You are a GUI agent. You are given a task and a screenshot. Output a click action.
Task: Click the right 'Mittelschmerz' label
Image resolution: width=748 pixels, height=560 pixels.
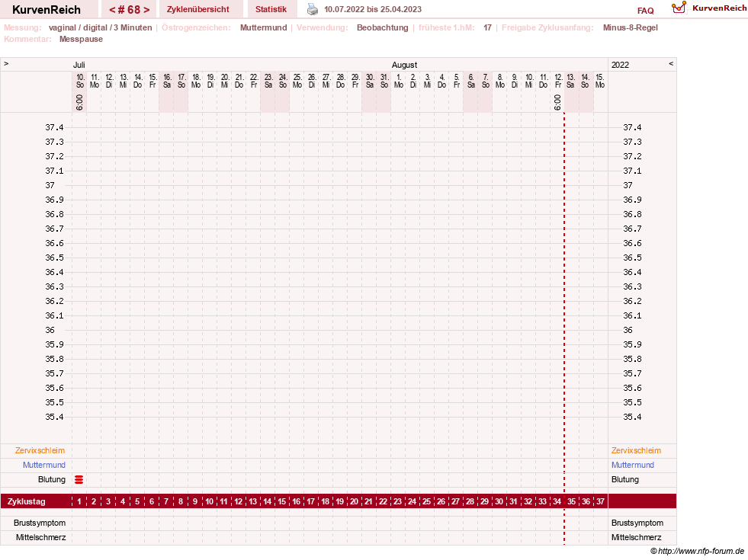(x=637, y=537)
